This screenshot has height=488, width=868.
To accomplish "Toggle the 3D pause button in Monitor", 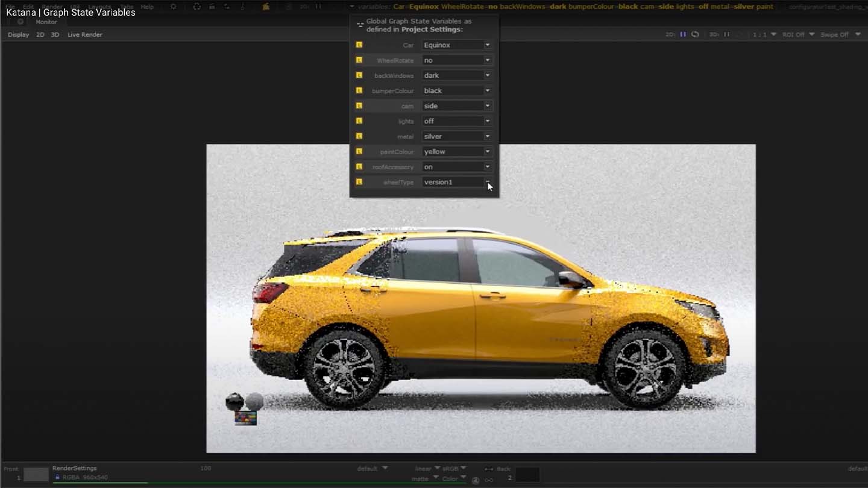I will (x=726, y=35).
